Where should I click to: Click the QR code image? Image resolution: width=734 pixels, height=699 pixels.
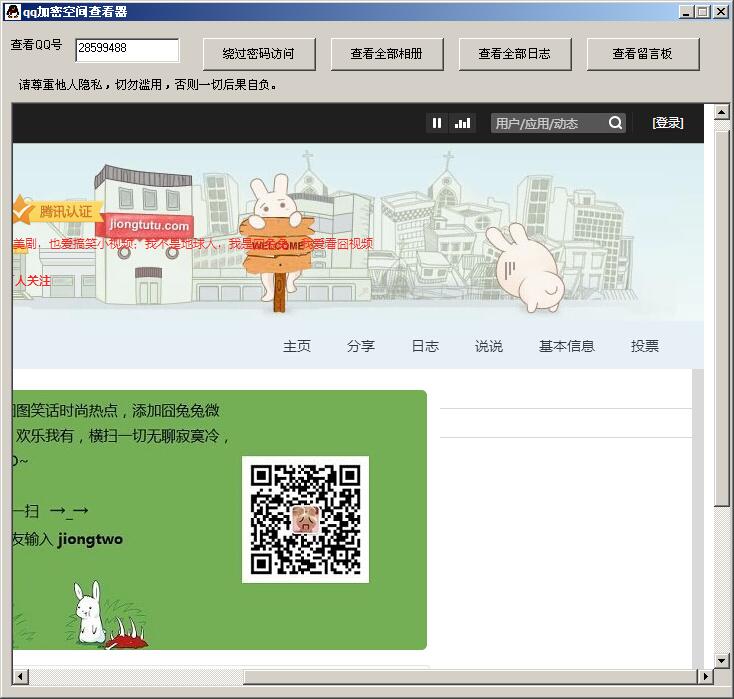click(x=305, y=519)
